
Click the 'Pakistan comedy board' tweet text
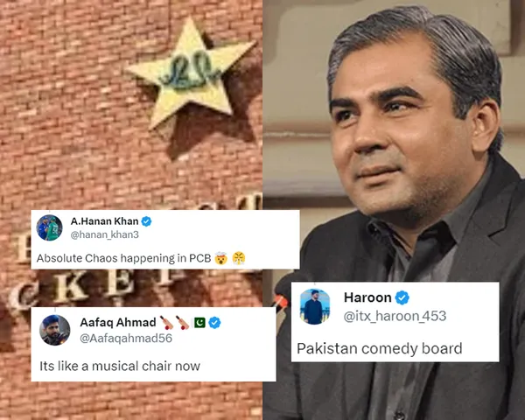click(x=380, y=348)
